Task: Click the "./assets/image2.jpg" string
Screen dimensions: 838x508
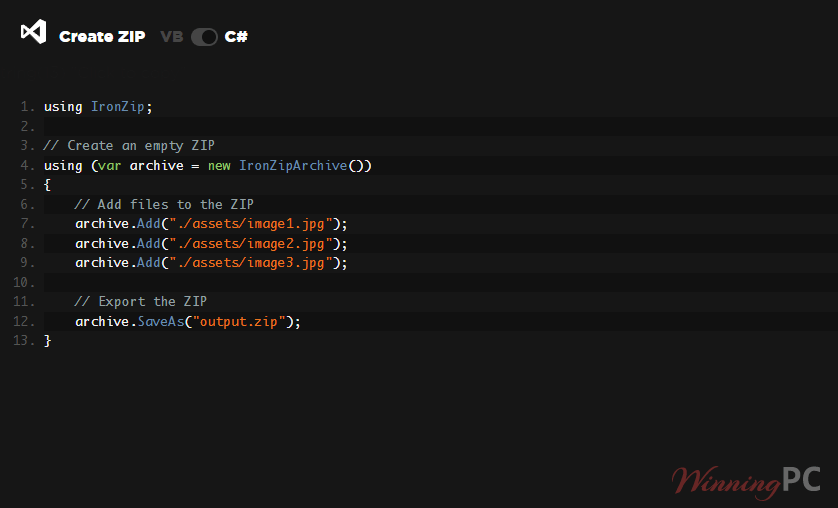Action: click(251, 244)
